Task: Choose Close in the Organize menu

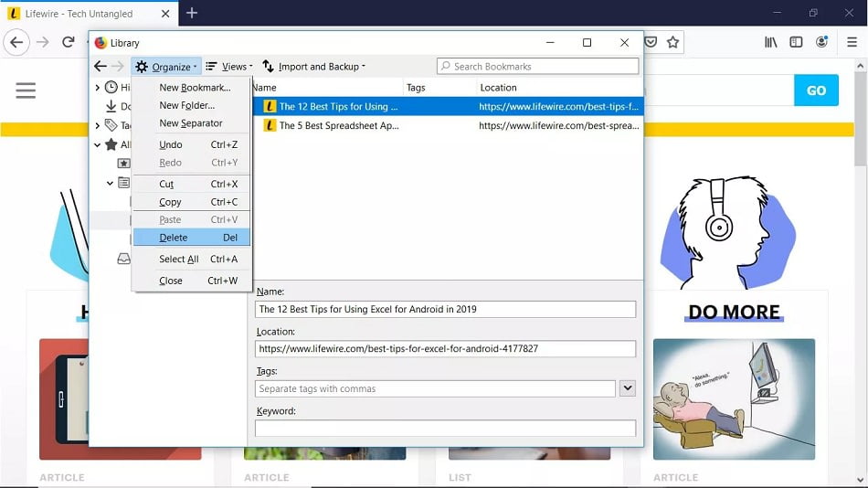Action: tap(192, 281)
